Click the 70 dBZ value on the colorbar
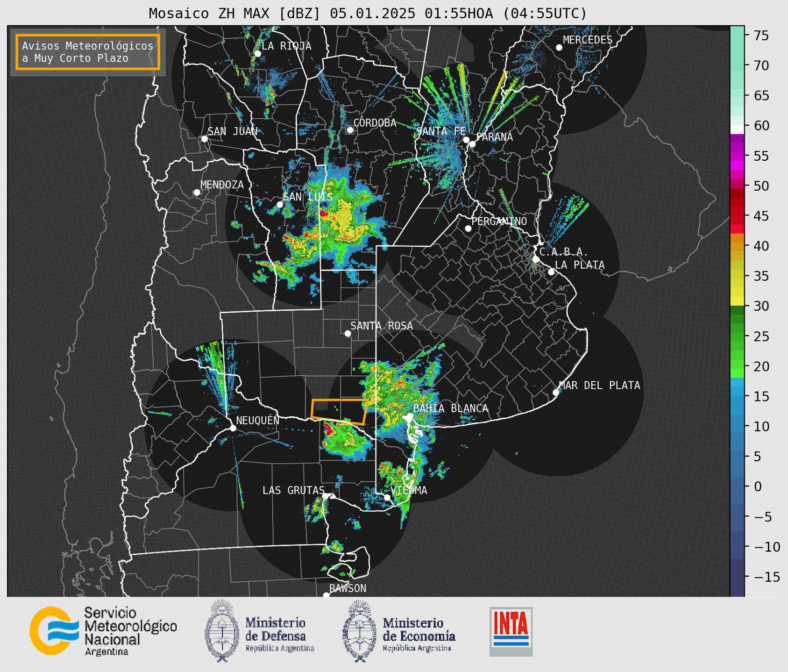788x672 pixels. 761,65
